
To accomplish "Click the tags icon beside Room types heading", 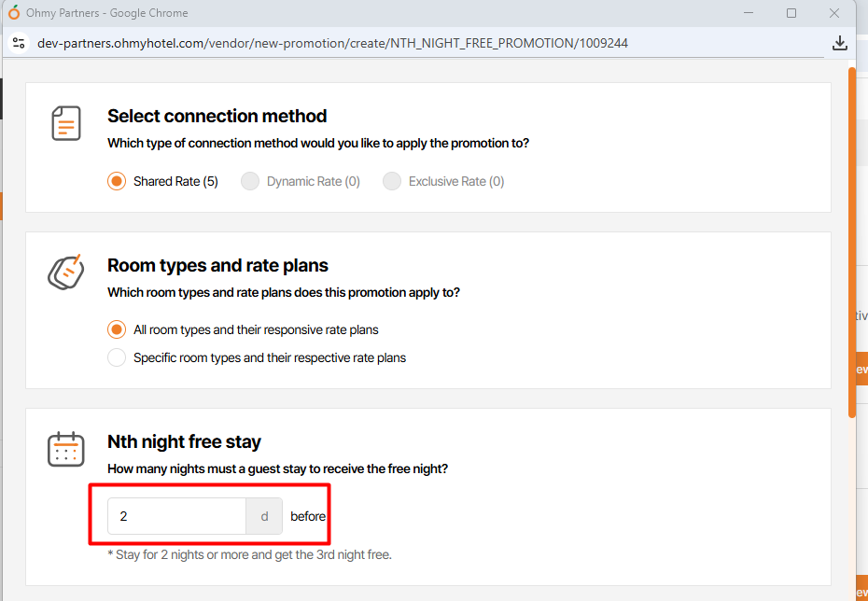I will pyautogui.click(x=65, y=271).
